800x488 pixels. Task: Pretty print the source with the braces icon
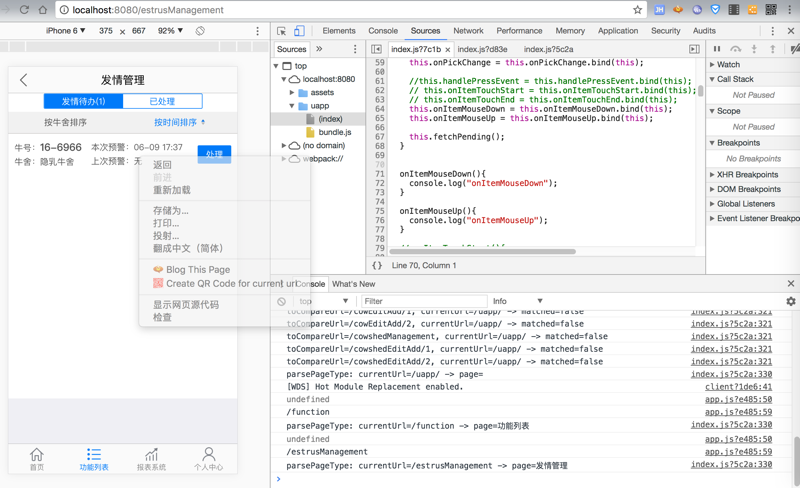[x=377, y=265]
